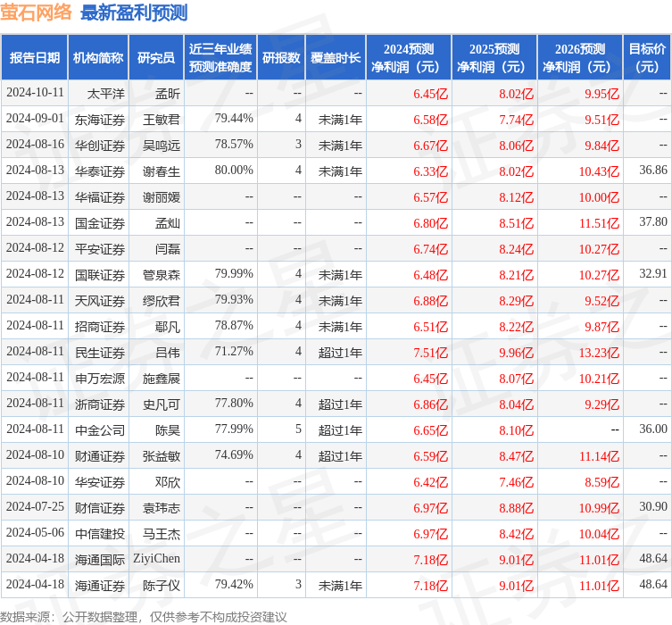Click researcher 王敏君

[x=162, y=120]
